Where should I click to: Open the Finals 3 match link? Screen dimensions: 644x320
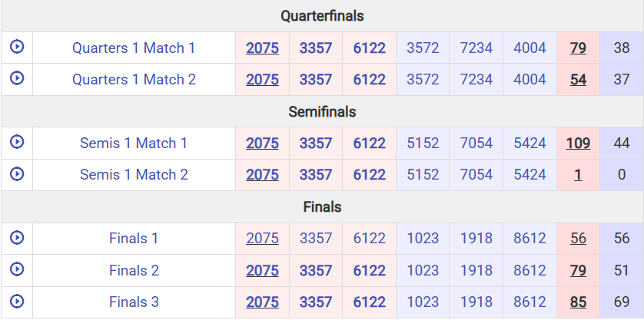click(134, 302)
